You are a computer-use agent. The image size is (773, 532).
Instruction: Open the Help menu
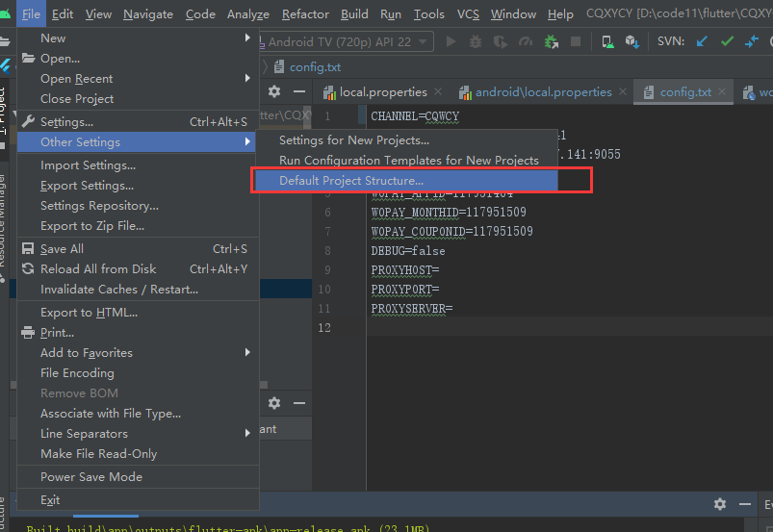(560, 14)
